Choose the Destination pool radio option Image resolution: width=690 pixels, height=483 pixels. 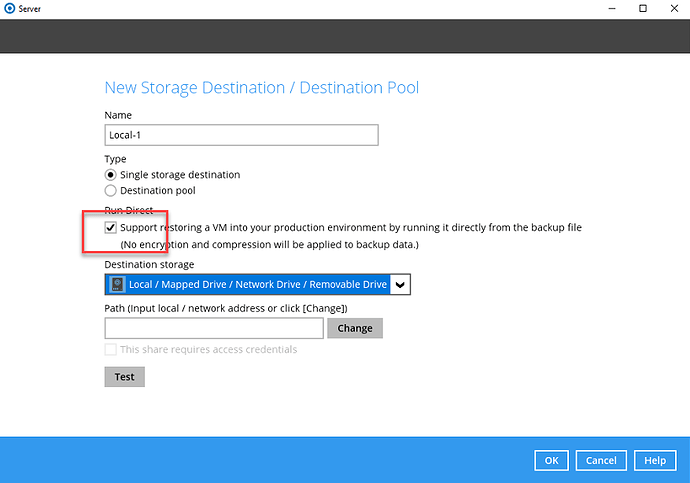coord(111,190)
